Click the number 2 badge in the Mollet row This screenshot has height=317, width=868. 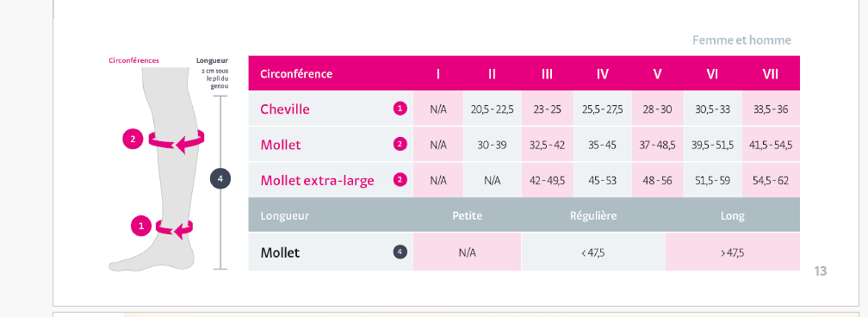point(400,145)
